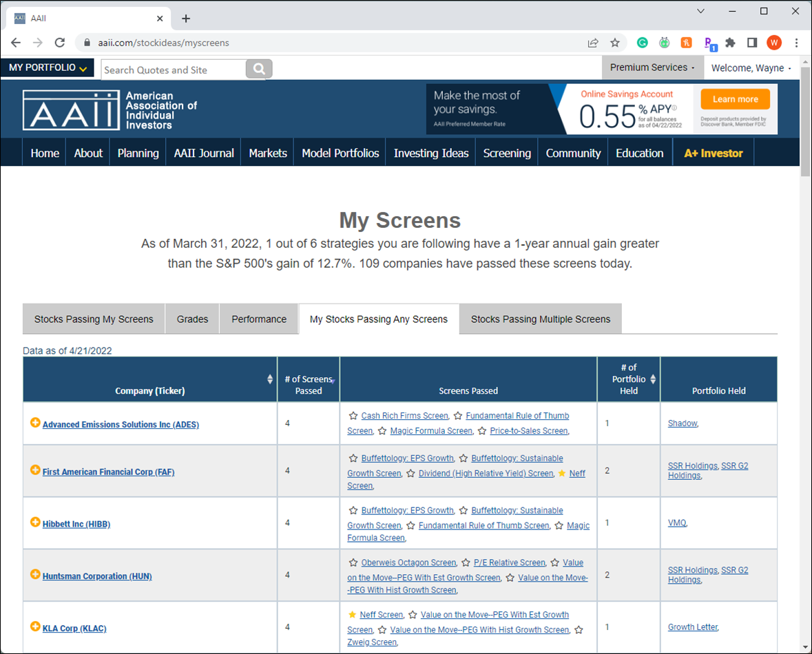Toggle star for Zweig Screen

(x=579, y=630)
